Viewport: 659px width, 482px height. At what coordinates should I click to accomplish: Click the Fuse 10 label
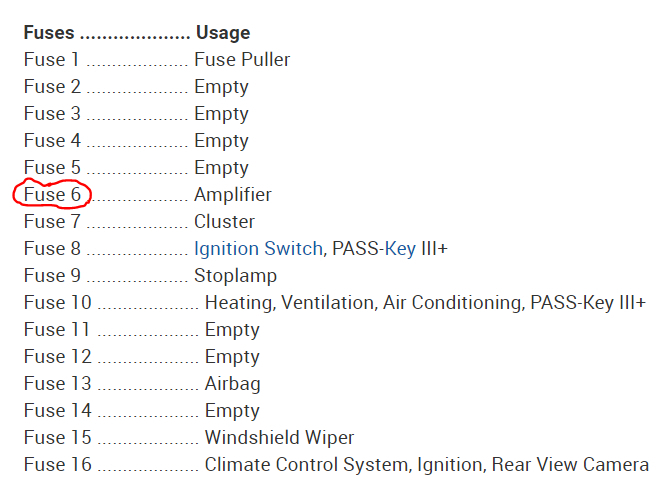click(57, 303)
